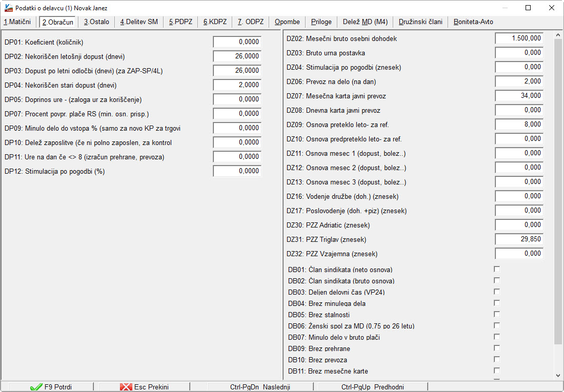
Task: Edit DP10 Delež zaposlitve field
Action: (x=237, y=142)
